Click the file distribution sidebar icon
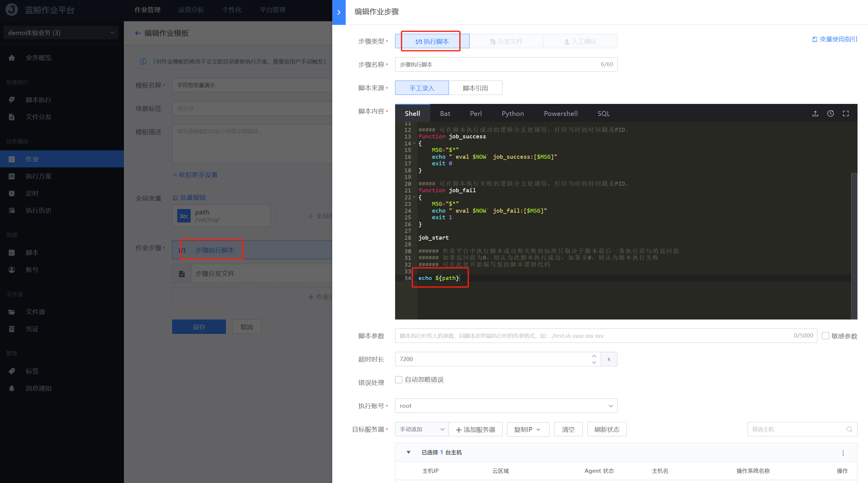The width and height of the screenshot is (868, 483). pos(12,117)
